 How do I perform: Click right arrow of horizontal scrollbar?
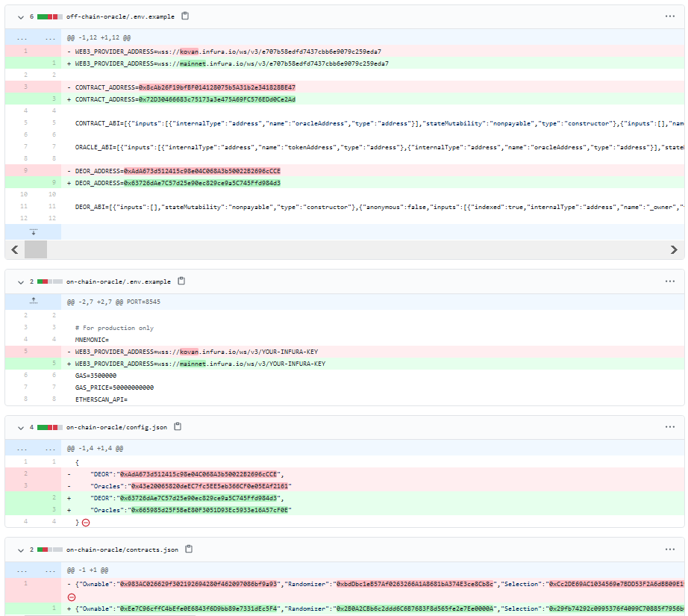[x=674, y=250]
